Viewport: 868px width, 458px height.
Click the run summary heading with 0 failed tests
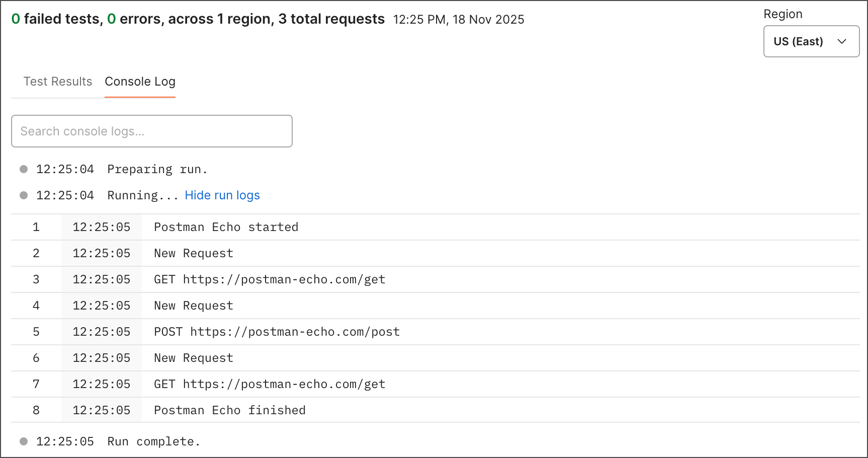click(x=198, y=19)
